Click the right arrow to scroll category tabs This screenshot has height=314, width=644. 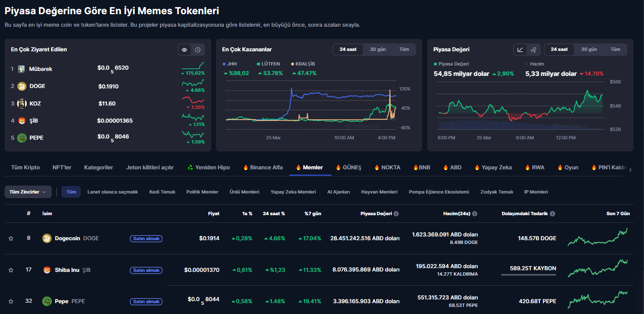tap(630, 170)
